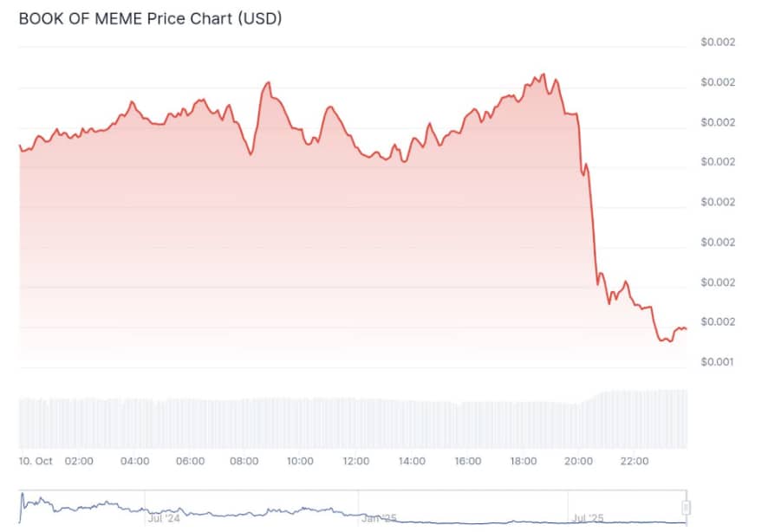This screenshot has width=768, height=532.
Task: Click the 14:00 time axis label
Action: 412,461
